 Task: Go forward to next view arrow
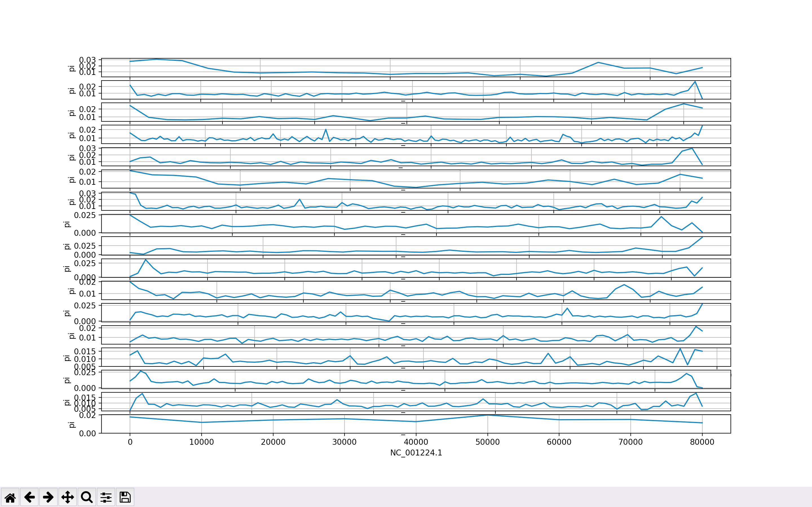tap(48, 497)
